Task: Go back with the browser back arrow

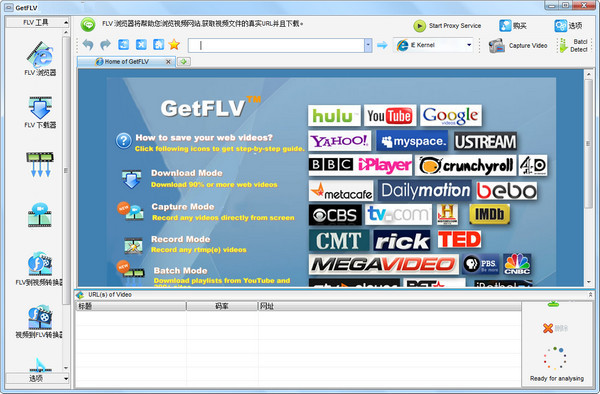Action: 88,45
